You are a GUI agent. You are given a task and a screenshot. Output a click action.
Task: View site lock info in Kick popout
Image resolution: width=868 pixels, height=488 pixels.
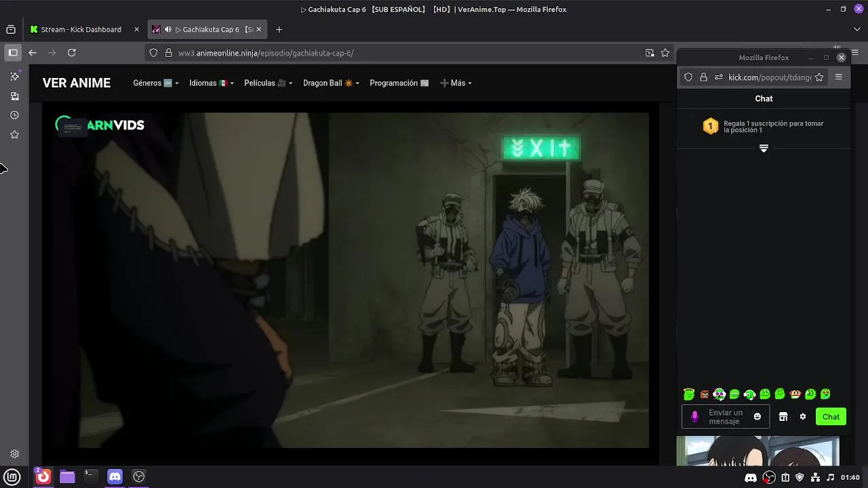point(703,77)
